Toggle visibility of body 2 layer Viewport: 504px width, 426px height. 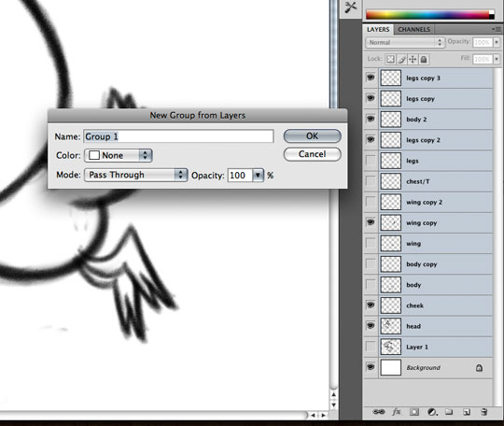371,119
